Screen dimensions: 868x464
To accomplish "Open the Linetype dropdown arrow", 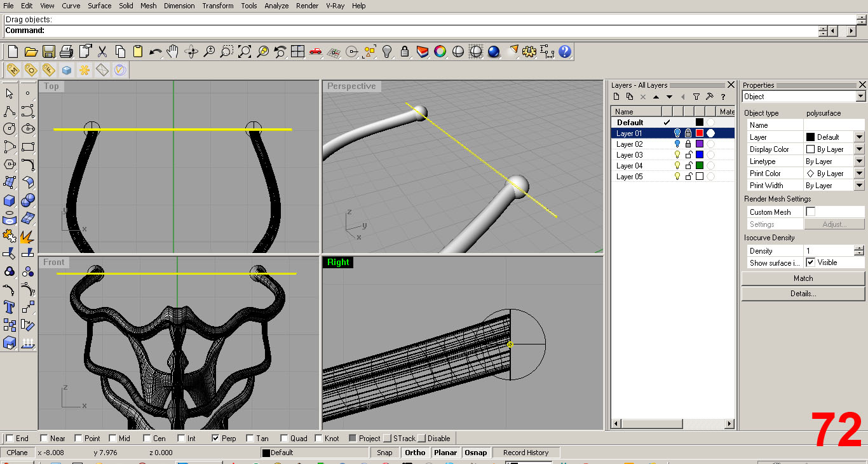I will click(x=859, y=161).
